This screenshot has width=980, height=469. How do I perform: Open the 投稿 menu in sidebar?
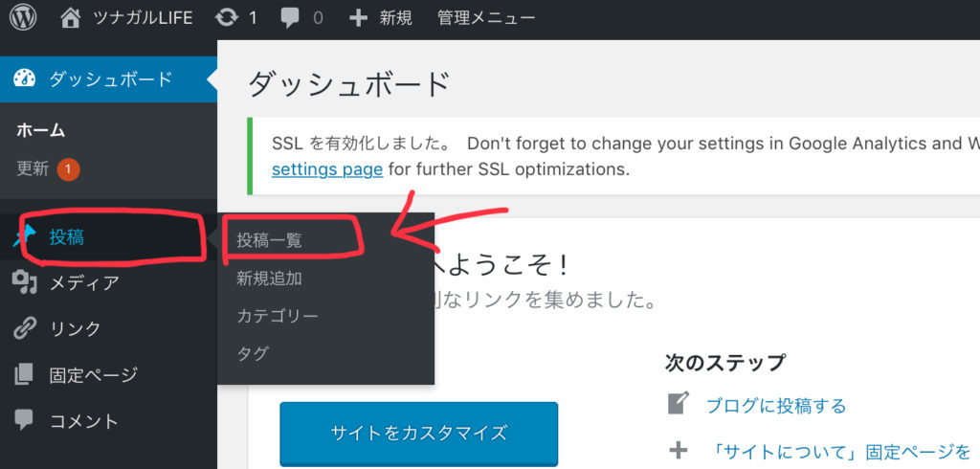[x=66, y=237]
